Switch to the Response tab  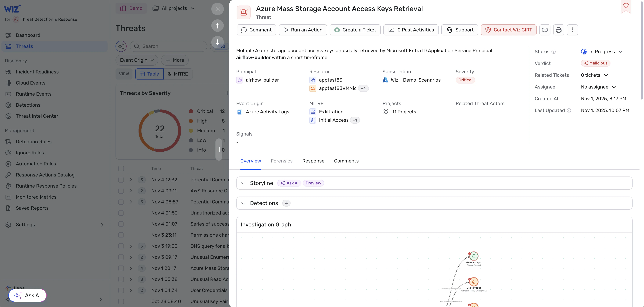pos(313,161)
